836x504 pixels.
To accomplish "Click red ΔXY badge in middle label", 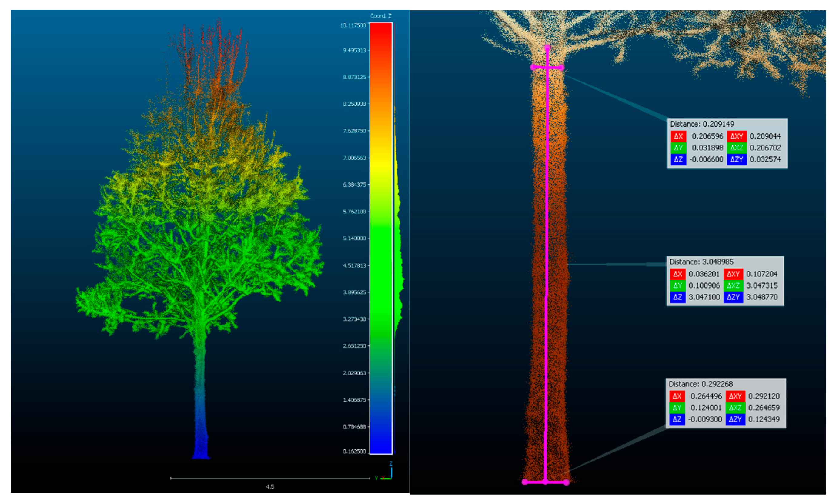I will tap(733, 274).
